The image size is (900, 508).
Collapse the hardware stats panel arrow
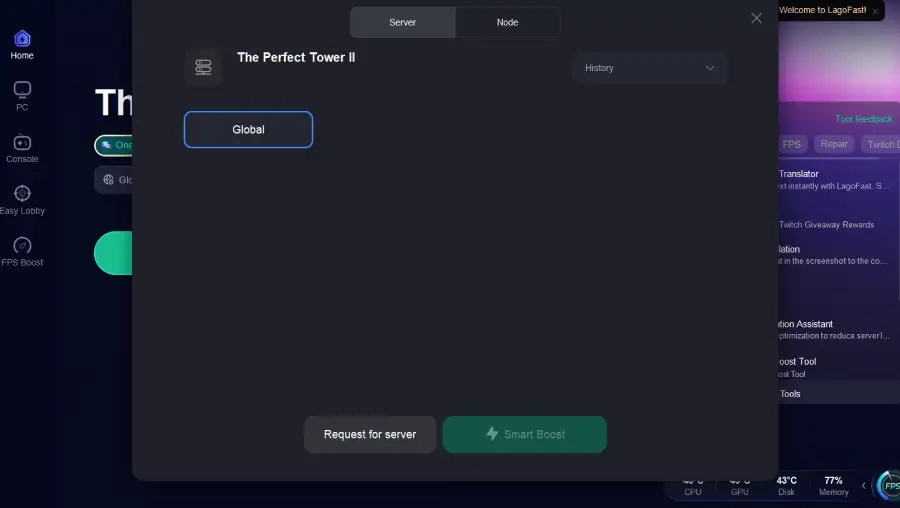click(x=863, y=486)
